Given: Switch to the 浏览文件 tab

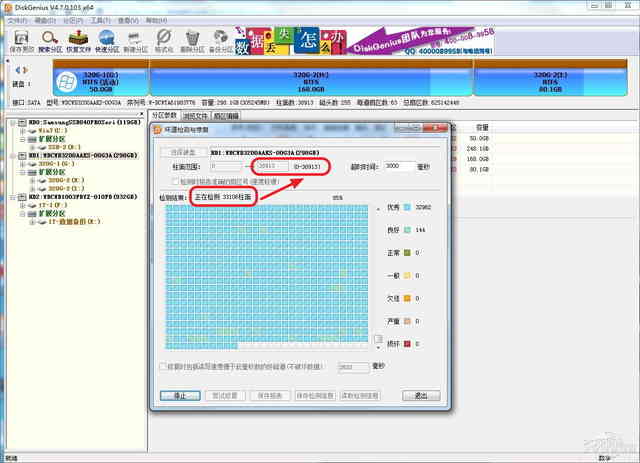Looking at the screenshot, I should pos(196,116).
